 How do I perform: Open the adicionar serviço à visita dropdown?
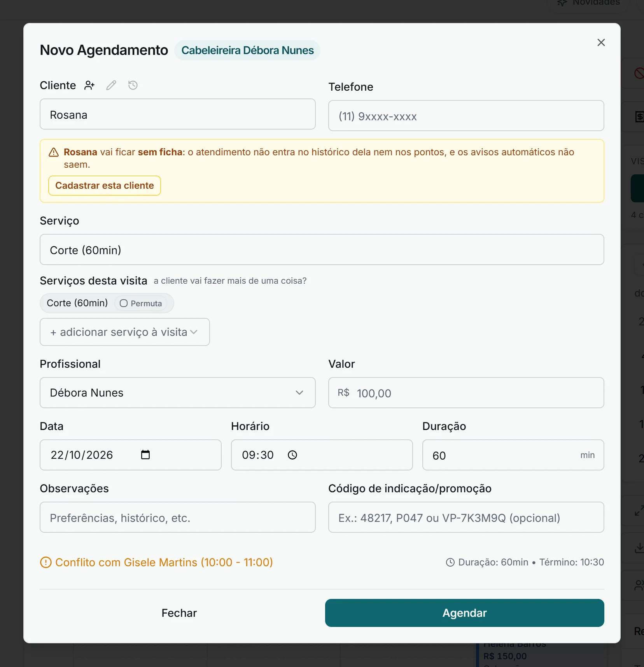(125, 332)
